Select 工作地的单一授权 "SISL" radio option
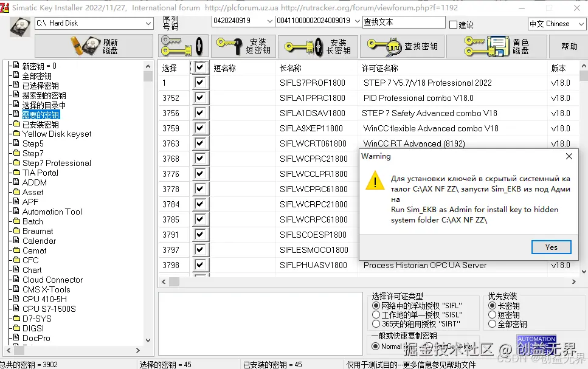Screen dimensions: 588x369 tap(376, 315)
